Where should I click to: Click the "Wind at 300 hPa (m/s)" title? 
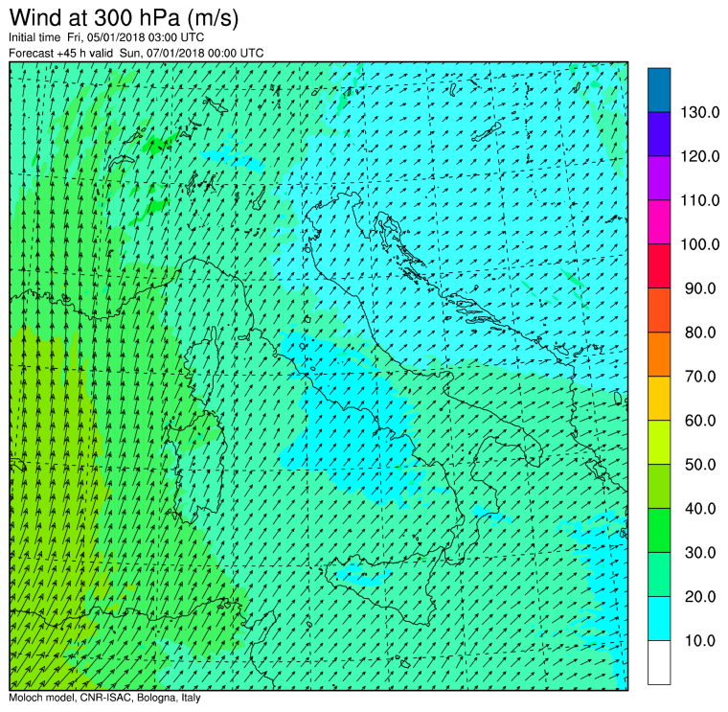124,18
